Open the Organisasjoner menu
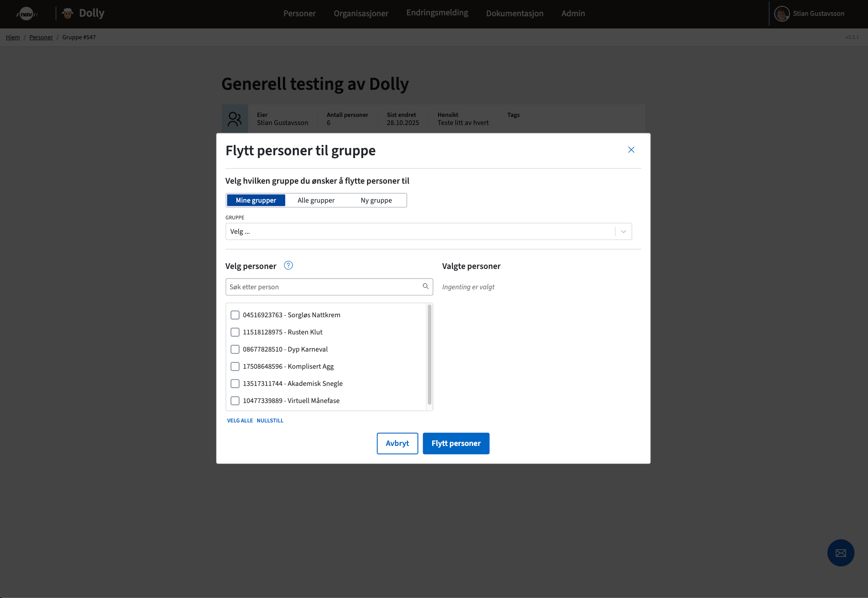Viewport: 868px width, 598px height. pos(361,14)
